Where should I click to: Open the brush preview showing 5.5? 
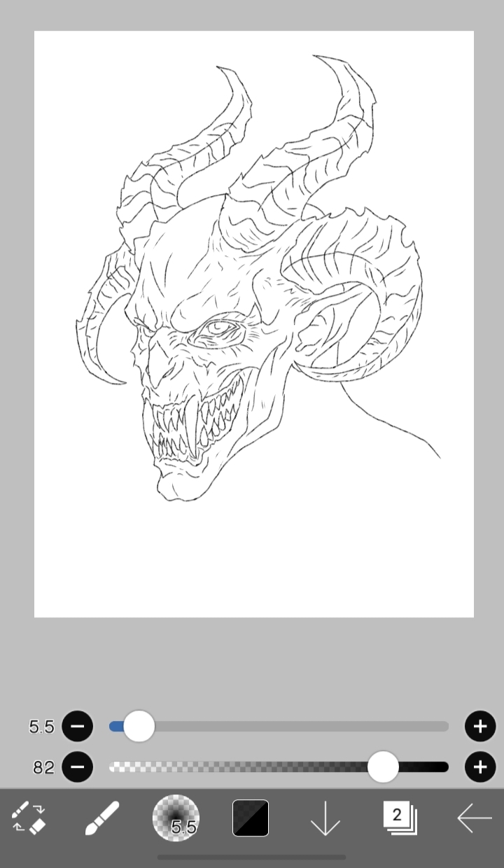[176, 818]
